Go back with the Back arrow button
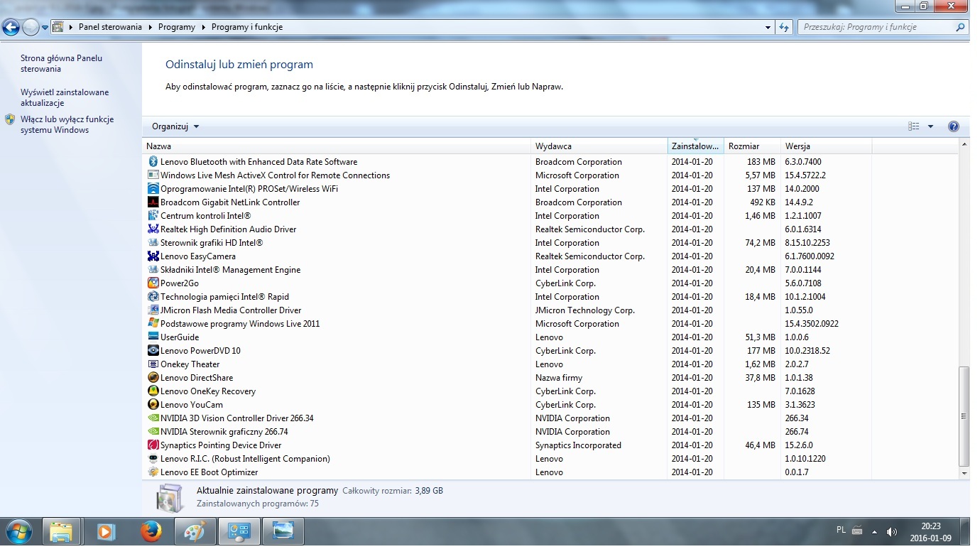Viewport: 980px width, 554px height. 11,28
